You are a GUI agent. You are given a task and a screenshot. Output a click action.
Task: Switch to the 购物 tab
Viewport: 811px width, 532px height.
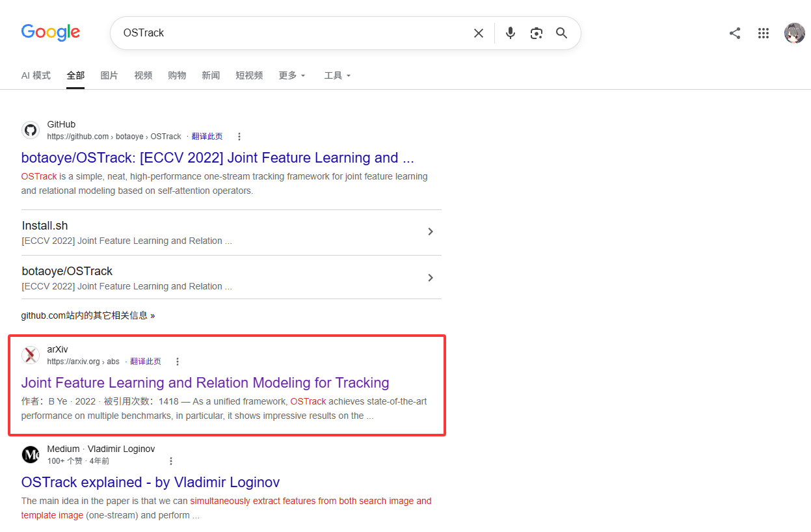pos(177,75)
